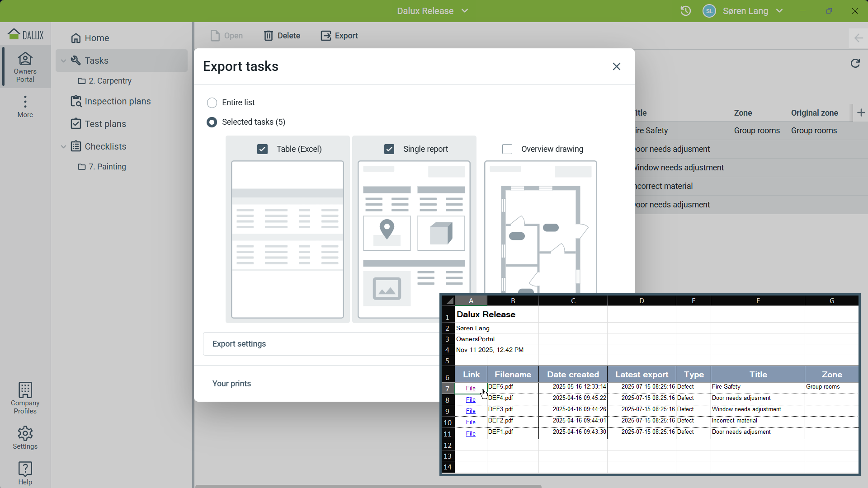Click the Open toolbar button

226,36
